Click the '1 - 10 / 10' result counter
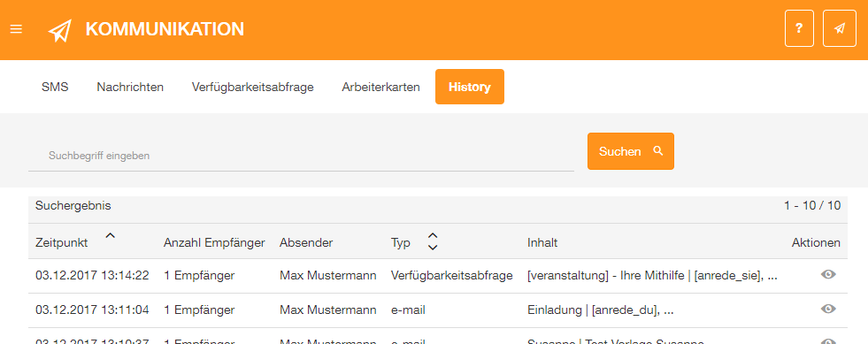This screenshot has height=344, width=868. click(812, 206)
